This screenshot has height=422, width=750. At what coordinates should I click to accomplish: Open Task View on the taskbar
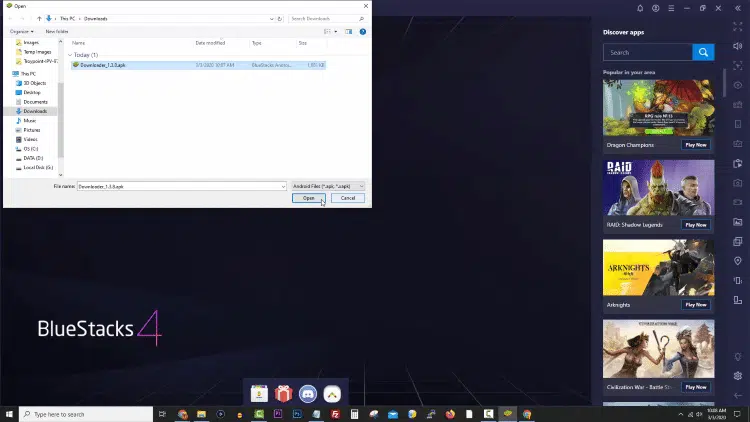pos(162,414)
